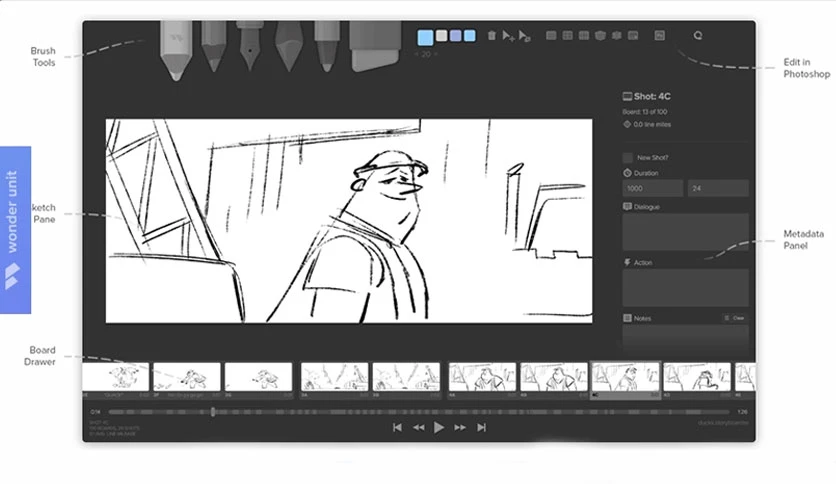Toggle the thirds grid guide icon
This screenshot has height=484, width=836.
tap(584, 36)
